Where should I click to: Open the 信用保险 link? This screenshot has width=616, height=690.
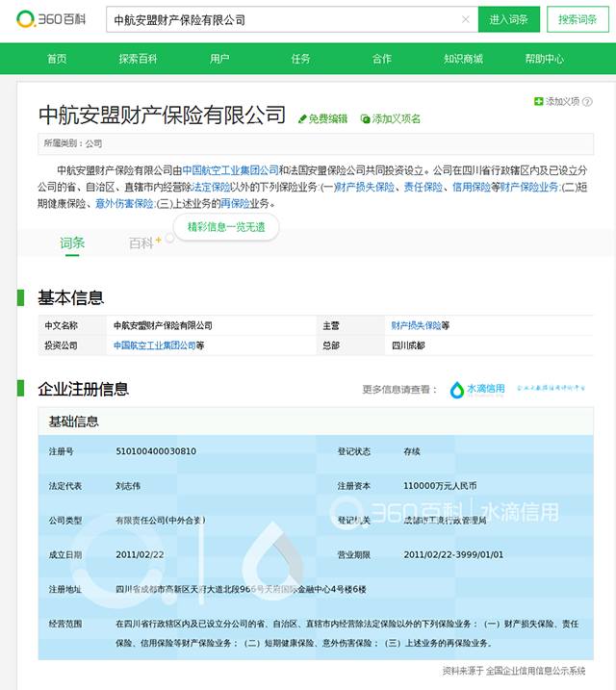[472, 187]
